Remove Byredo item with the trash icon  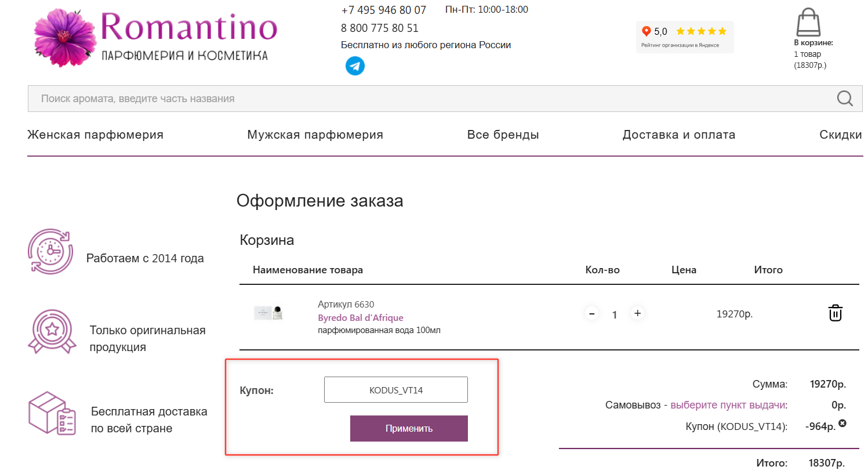pos(835,313)
